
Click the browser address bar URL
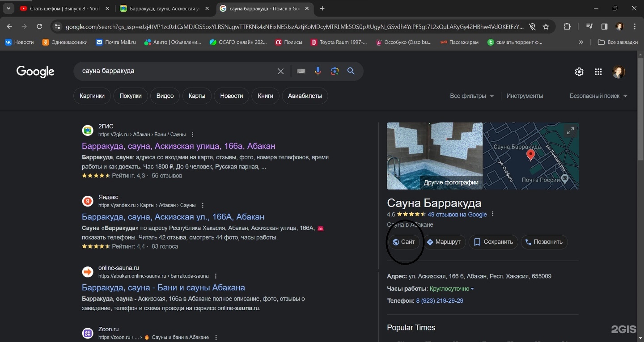[x=294, y=27]
